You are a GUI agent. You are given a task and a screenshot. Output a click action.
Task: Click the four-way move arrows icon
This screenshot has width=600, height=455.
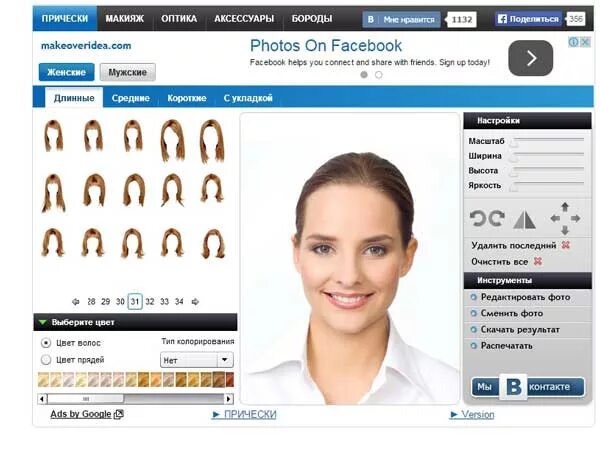click(565, 217)
